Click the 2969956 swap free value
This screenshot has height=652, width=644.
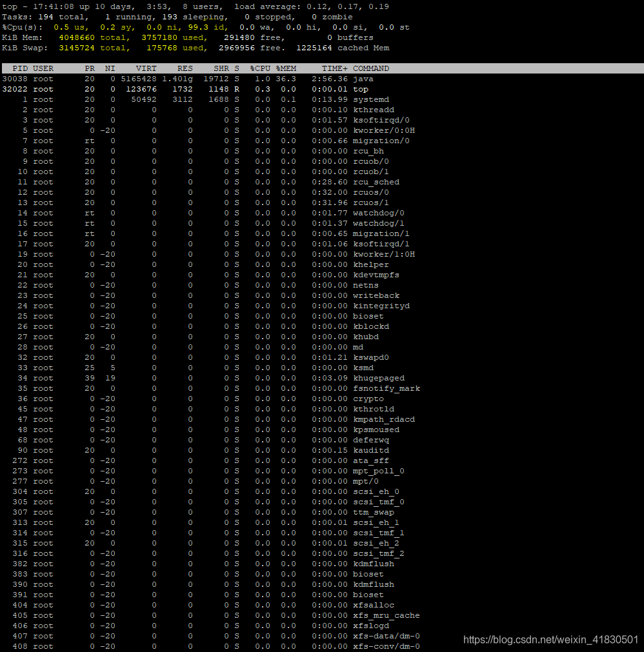point(237,48)
